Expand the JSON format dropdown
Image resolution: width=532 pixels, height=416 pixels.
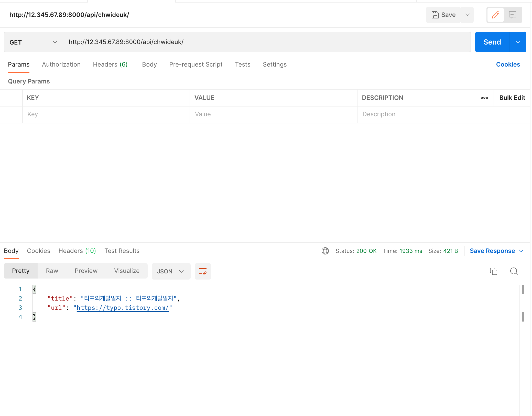tap(171, 271)
